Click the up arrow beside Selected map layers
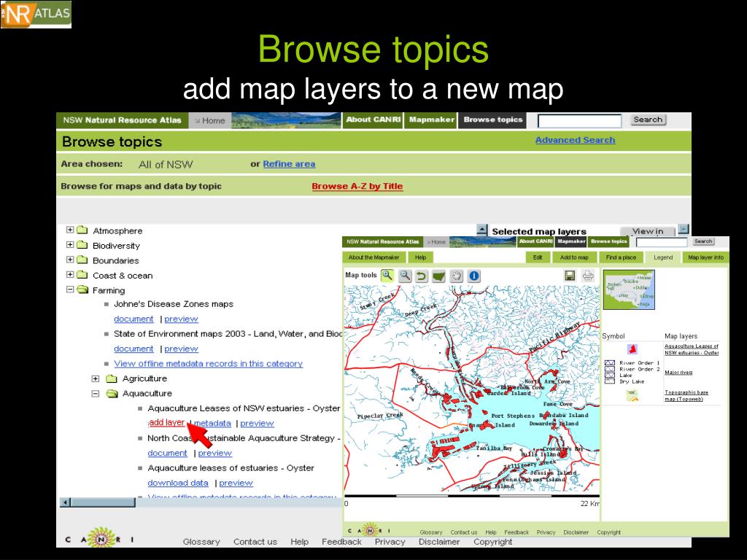The image size is (747, 560). point(481,230)
